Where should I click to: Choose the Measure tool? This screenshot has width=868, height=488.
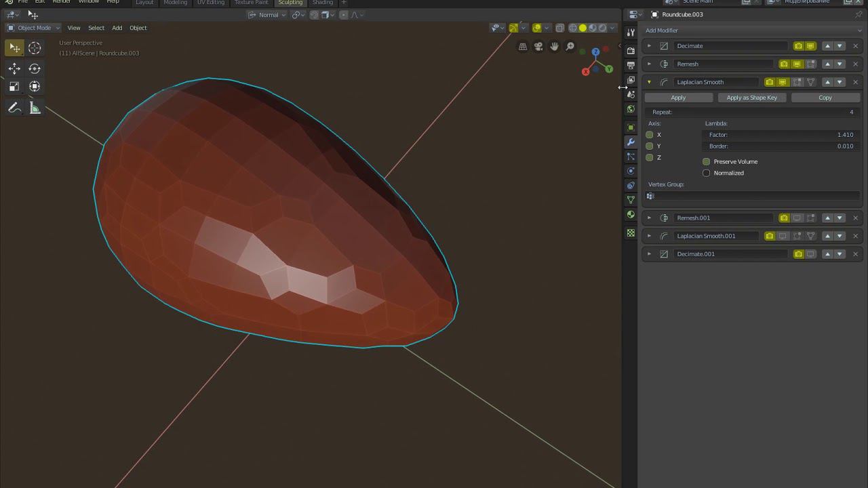pos(35,108)
